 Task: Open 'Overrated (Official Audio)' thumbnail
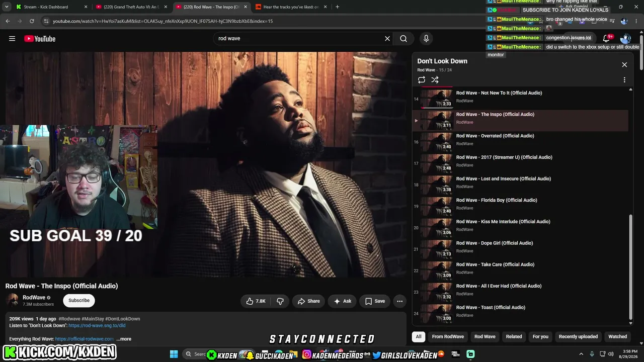point(437,142)
